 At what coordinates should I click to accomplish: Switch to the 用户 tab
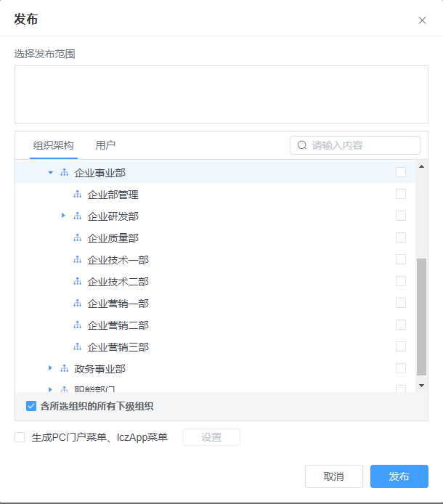pyautogui.click(x=105, y=145)
